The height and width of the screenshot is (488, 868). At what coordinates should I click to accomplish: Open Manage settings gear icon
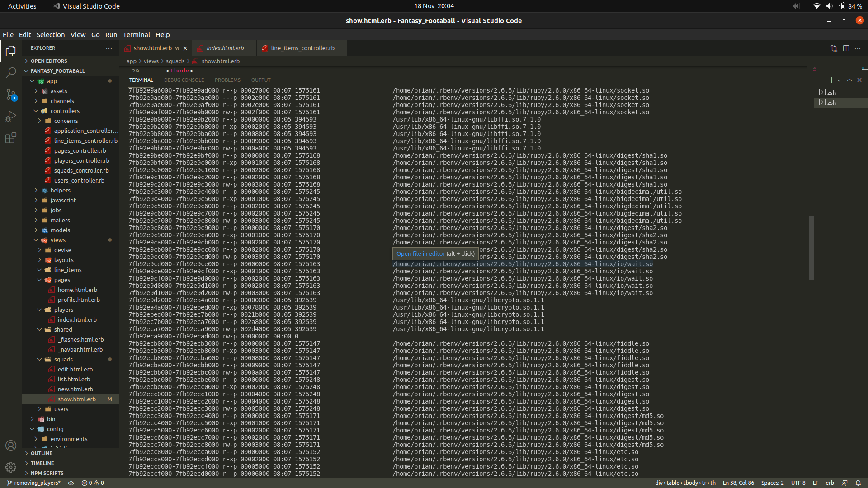[11, 467]
